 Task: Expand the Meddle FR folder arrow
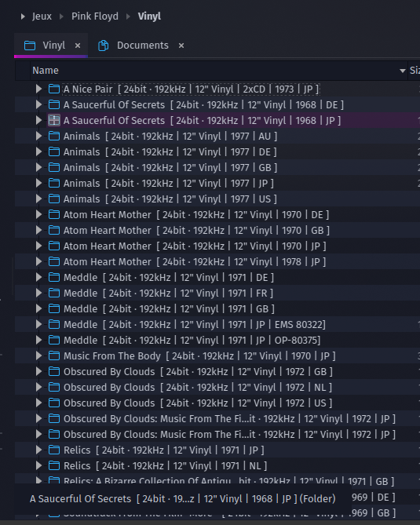coord(38,293)
